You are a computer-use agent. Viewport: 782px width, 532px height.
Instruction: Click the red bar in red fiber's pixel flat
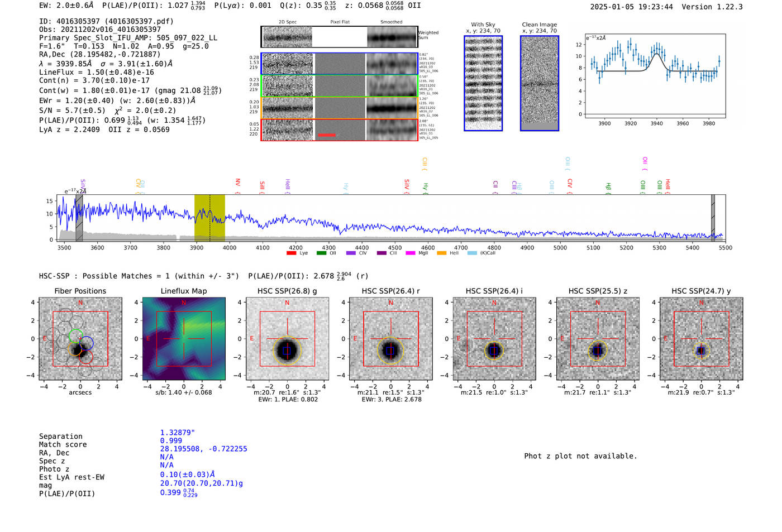(327, 135)
